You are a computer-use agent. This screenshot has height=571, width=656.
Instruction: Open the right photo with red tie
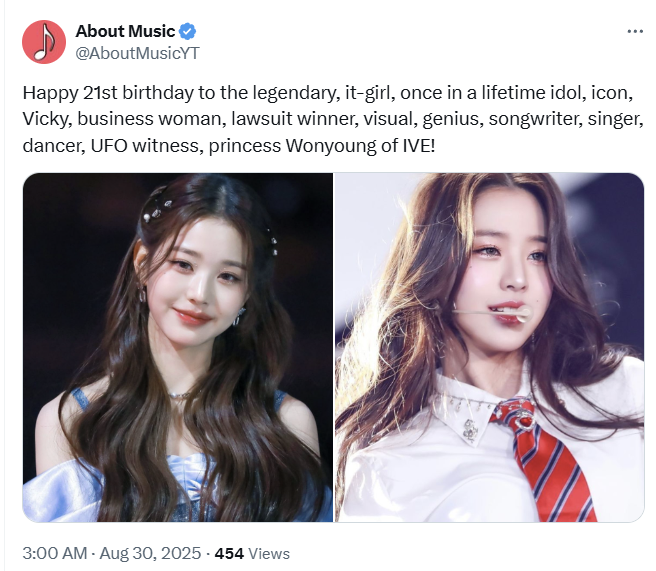click(489, 347)
